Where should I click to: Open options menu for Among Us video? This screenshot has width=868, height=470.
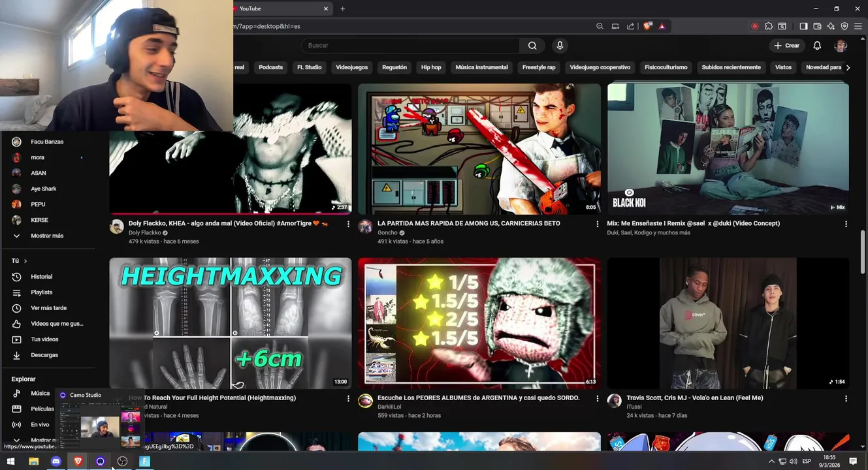click(597, 224)
